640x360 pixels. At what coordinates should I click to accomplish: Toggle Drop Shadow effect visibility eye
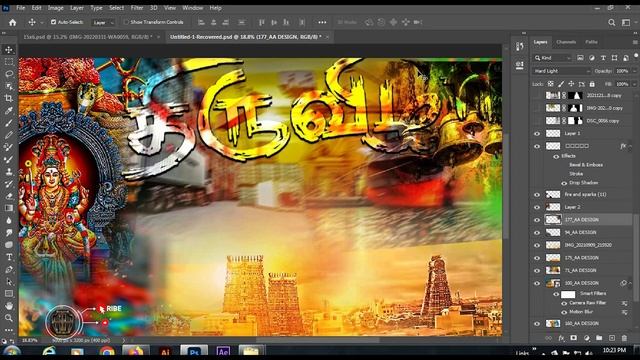(564, 183)
